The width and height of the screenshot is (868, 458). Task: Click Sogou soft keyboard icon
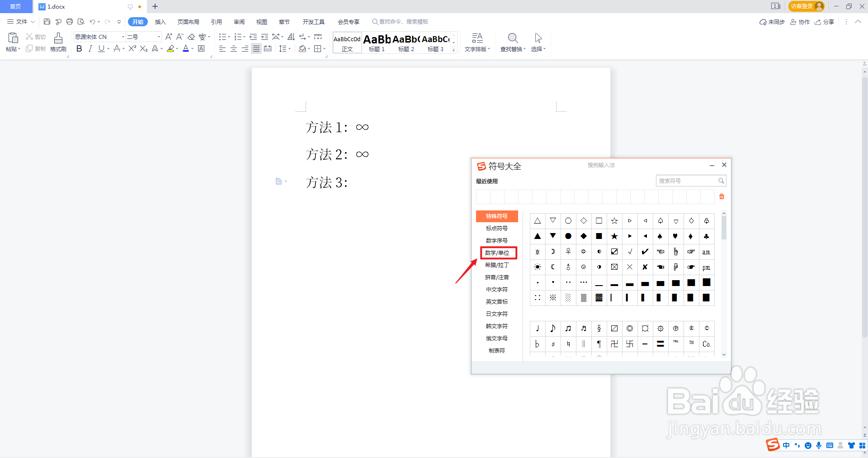point(830,445)
